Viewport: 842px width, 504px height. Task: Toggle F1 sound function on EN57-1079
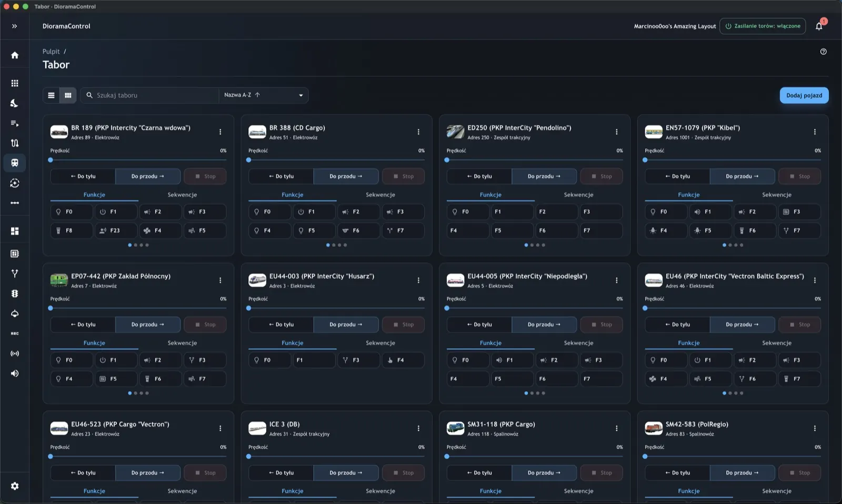[x=710, y=211]
